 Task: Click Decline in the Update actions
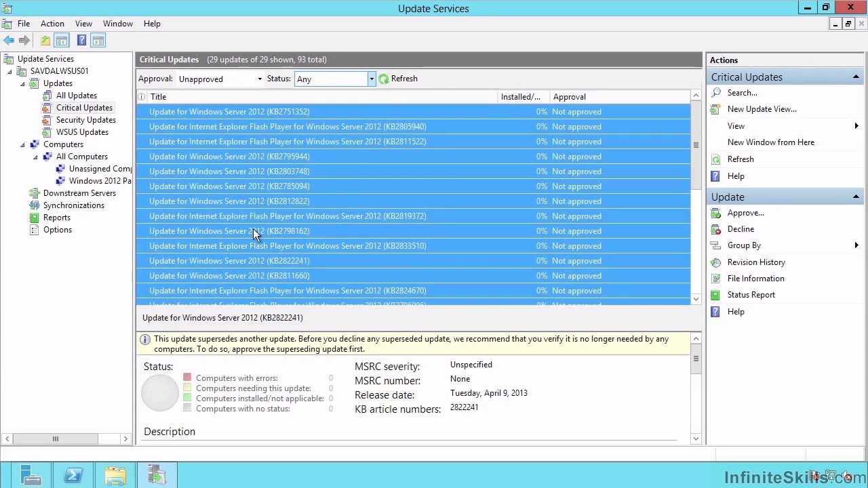(741, 229)
